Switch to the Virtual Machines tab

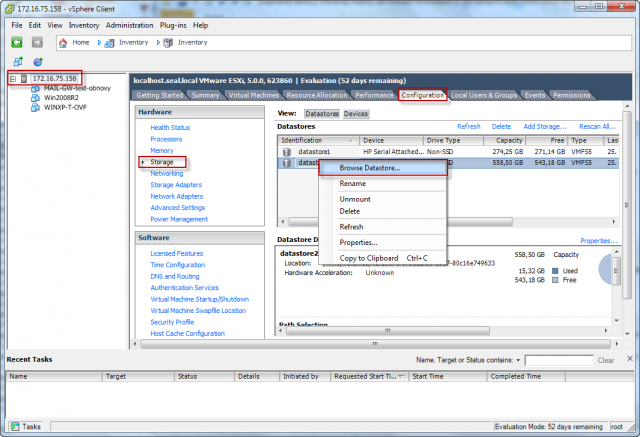pyautogui.click(x=253, y=95)
